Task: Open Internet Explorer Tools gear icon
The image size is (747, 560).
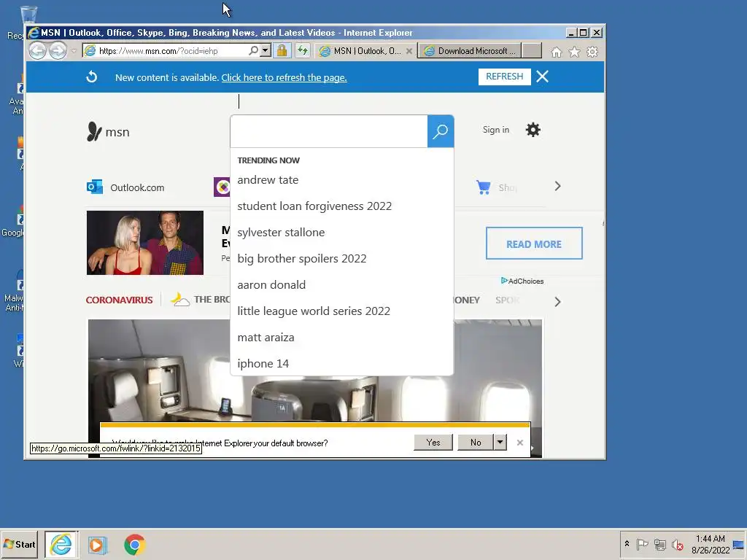Action: point(592,52)
